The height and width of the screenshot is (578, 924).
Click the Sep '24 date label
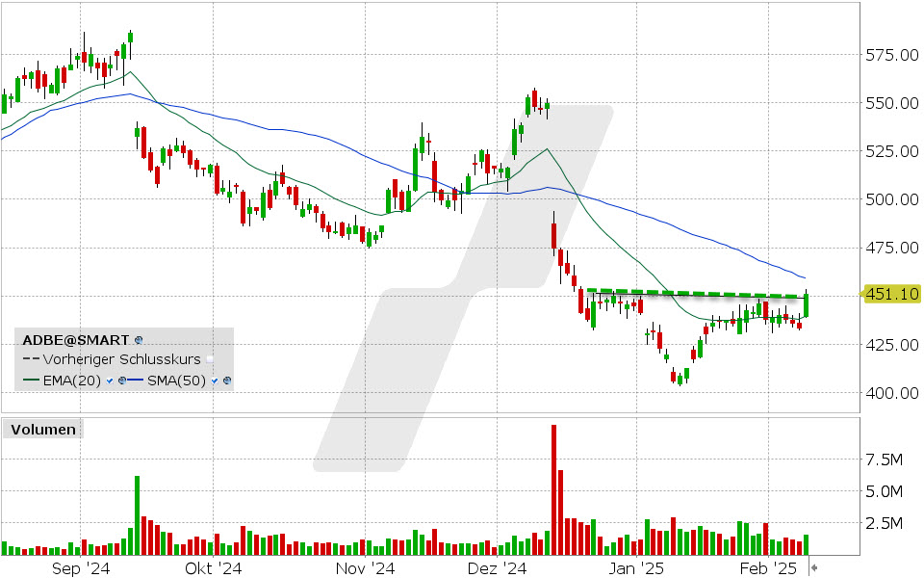click(x=81, y=568)
